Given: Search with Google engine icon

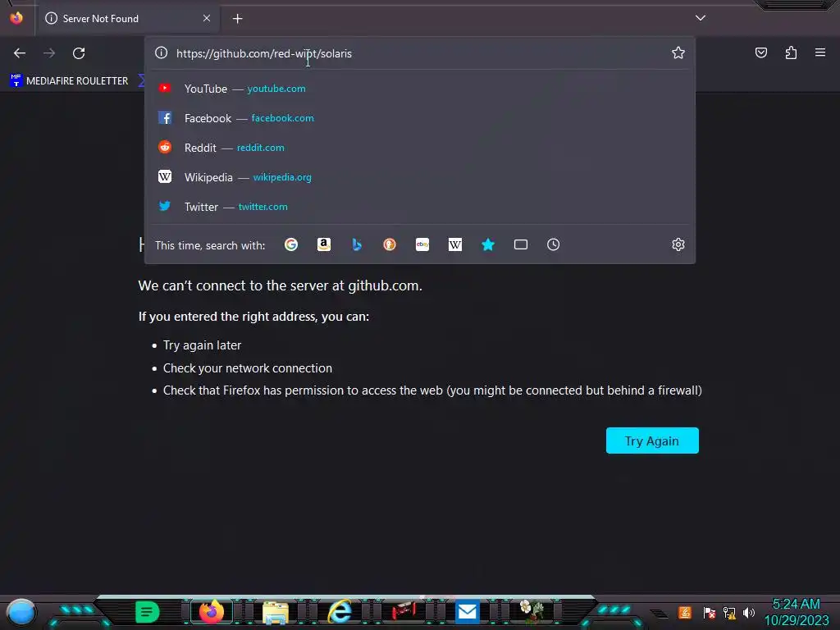Looking at the screenshot, I should pyautogui.click(x=291, y=244).
